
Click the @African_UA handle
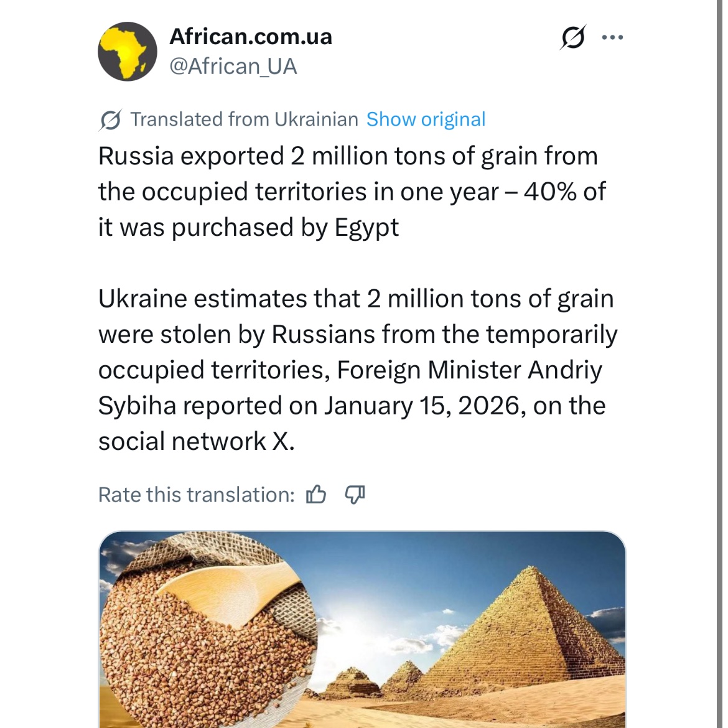coord(233,67)
